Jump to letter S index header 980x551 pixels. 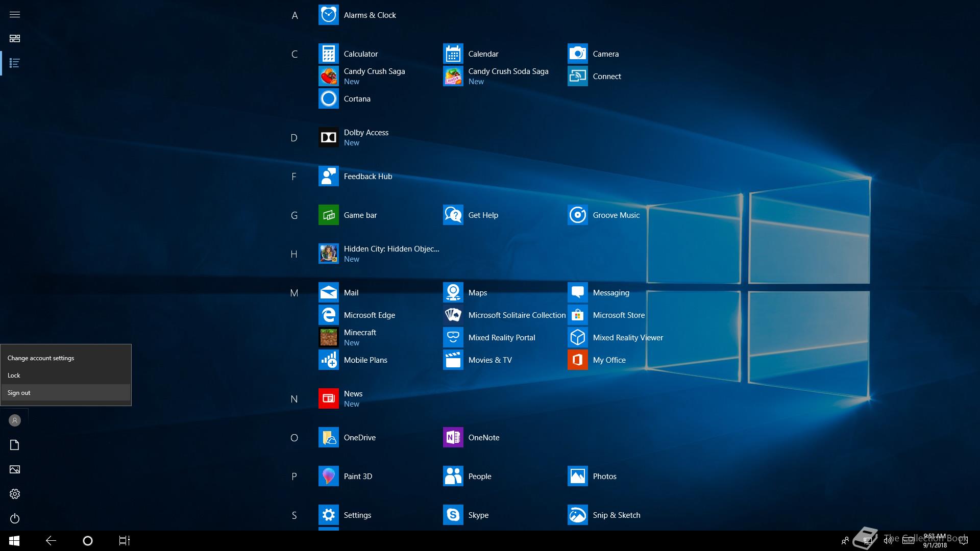(295, 515)
